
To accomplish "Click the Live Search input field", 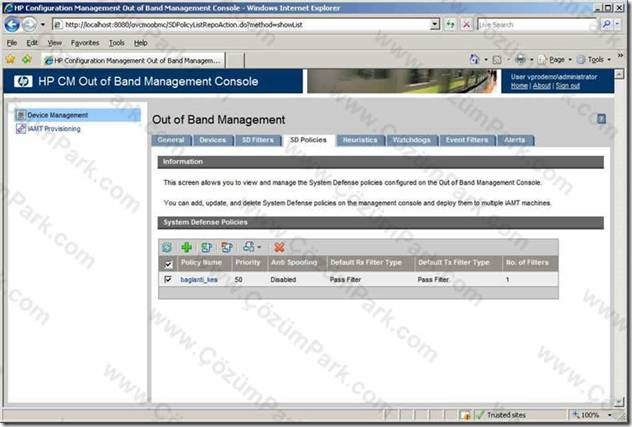I will point(536,25).
